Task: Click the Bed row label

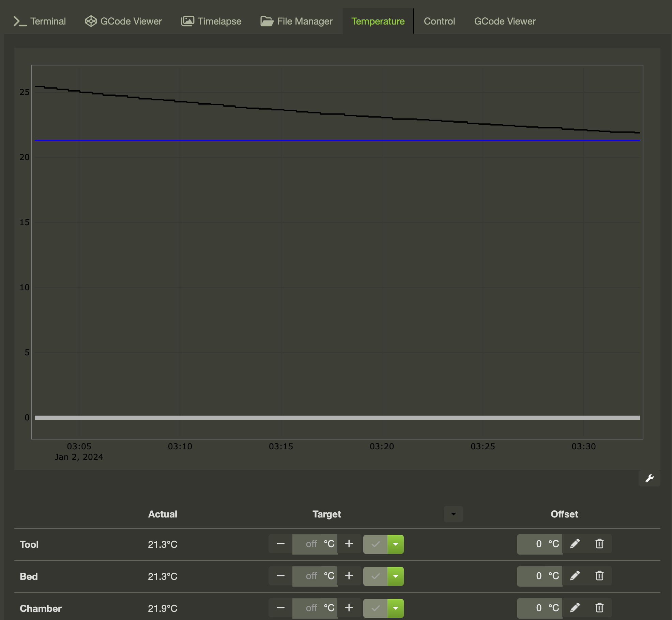Action: (29, 576)
